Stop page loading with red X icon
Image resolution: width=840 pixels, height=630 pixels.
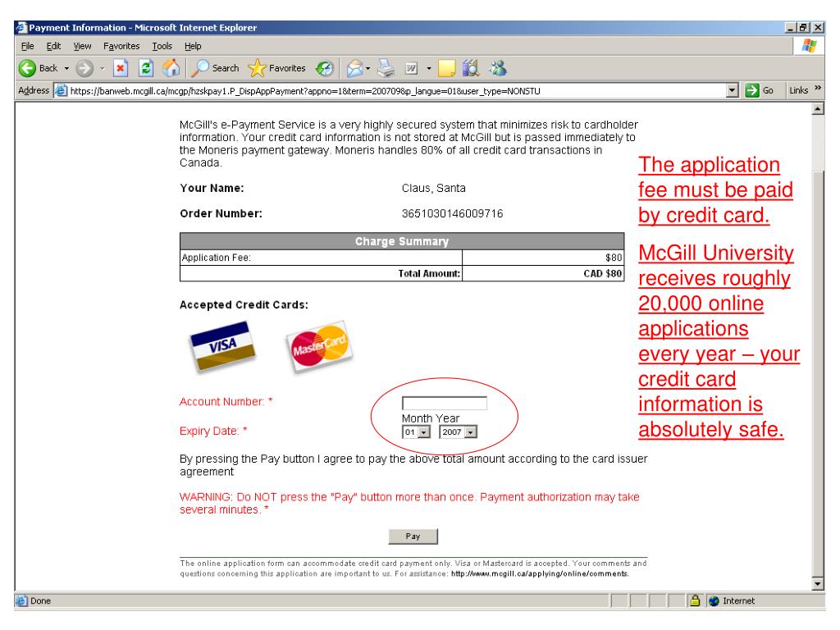click(x=121, y=68)
